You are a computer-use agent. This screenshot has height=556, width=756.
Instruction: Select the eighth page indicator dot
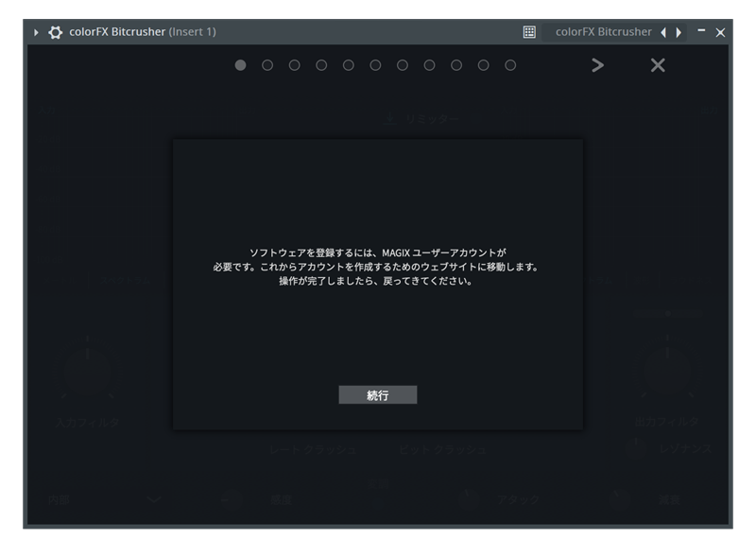[x=430, y=65]
